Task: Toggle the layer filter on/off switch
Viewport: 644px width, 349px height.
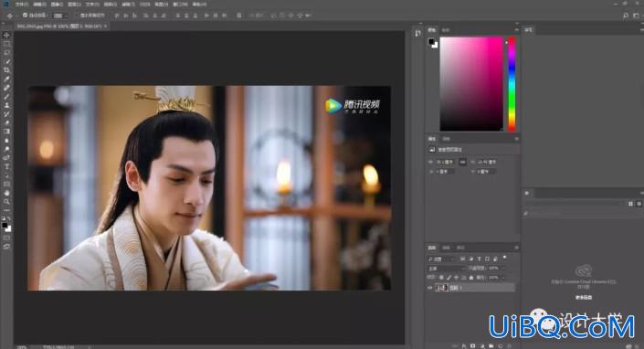Action: click(505, 259)
